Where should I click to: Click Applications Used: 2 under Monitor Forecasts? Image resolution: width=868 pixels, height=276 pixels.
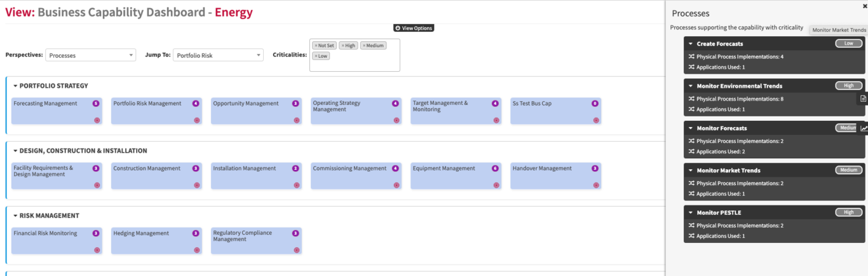pos(721,151)
